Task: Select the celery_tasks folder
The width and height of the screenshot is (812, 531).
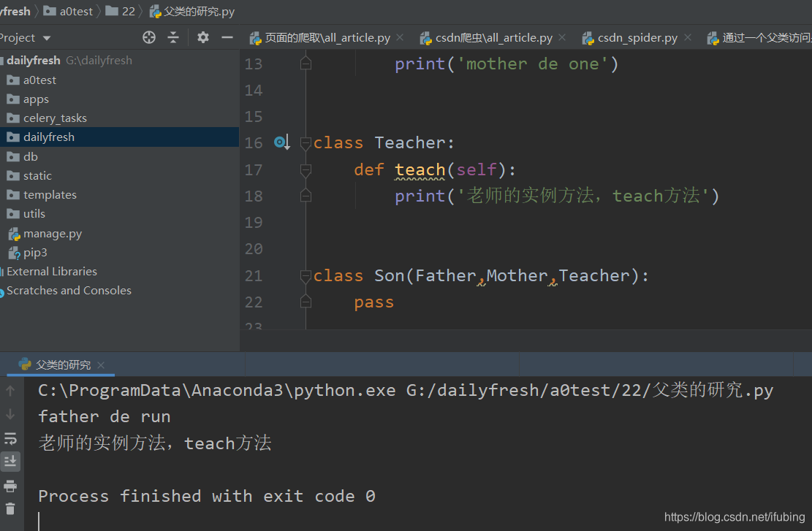Action: click(55, 118)
